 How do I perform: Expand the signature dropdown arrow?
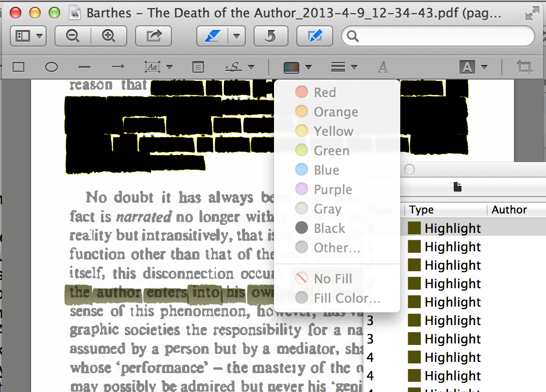[251, 67]
